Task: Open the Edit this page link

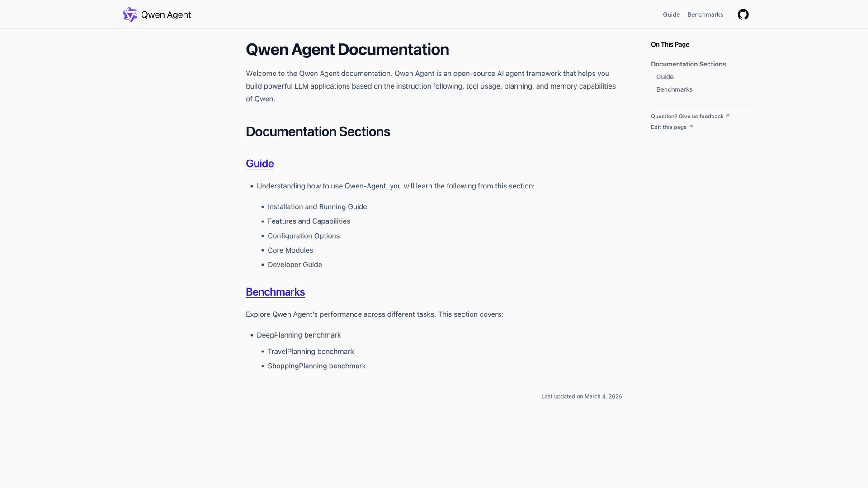Action: point(672,127)
